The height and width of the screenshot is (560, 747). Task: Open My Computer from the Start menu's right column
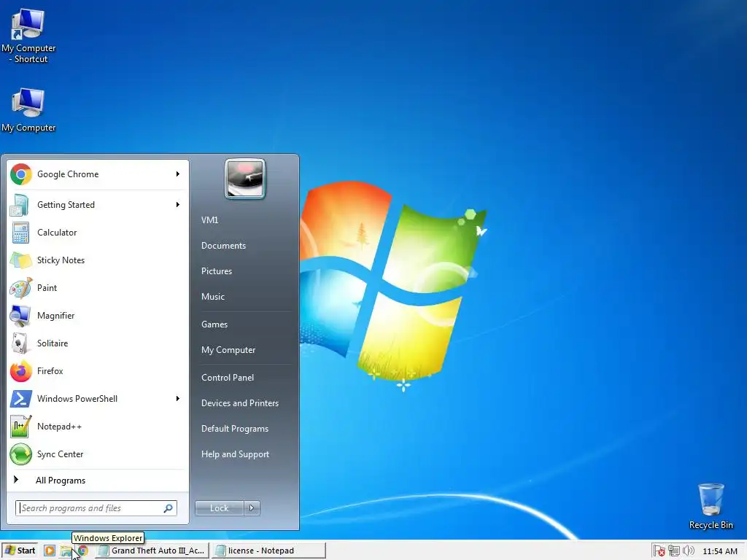[x=228, y=350]
